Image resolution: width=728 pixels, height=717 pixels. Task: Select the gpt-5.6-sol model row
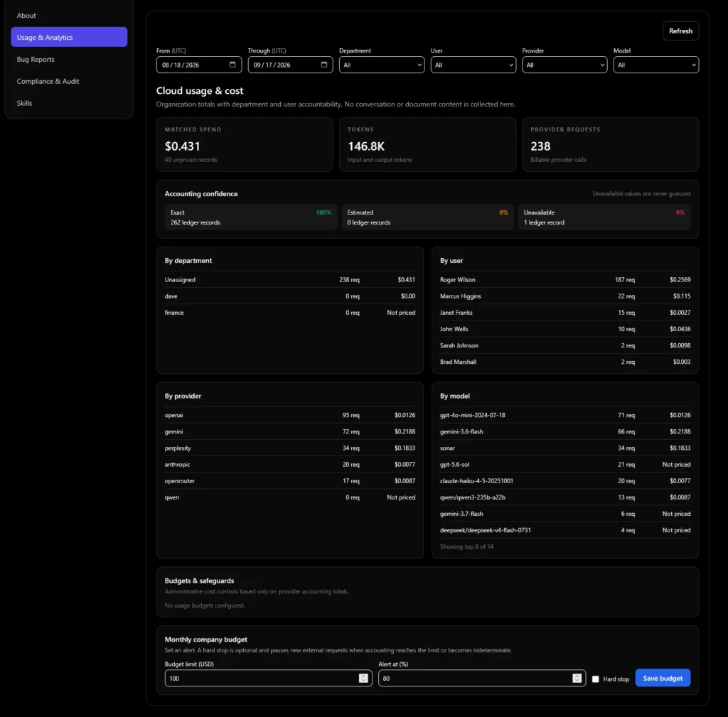point(565,465)
